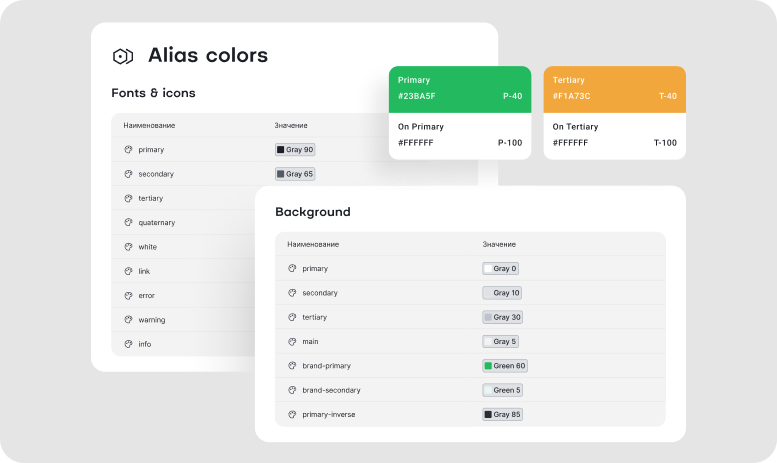Click palette icon beside brand-primary

pos(292,365)
